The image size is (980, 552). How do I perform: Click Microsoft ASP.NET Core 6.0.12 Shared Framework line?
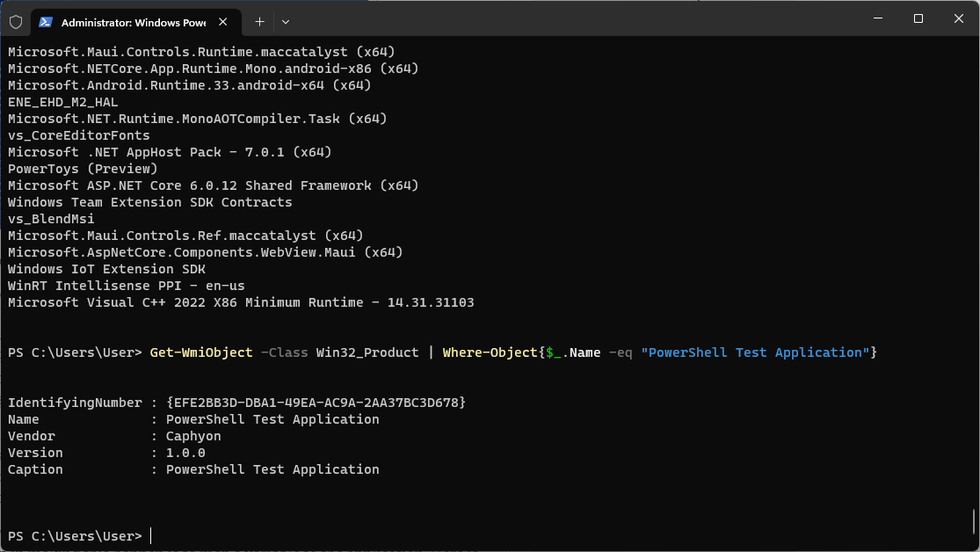[x=213, y=185]
